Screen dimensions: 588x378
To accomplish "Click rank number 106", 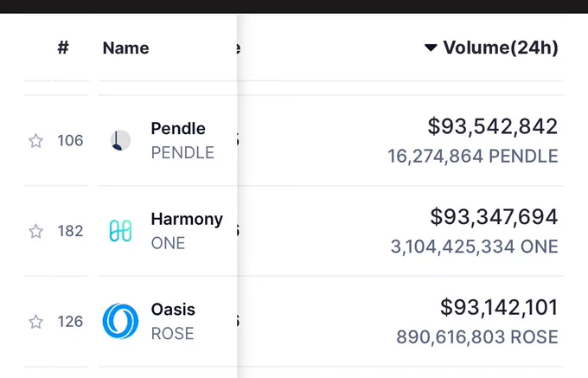I will (70, 141).
